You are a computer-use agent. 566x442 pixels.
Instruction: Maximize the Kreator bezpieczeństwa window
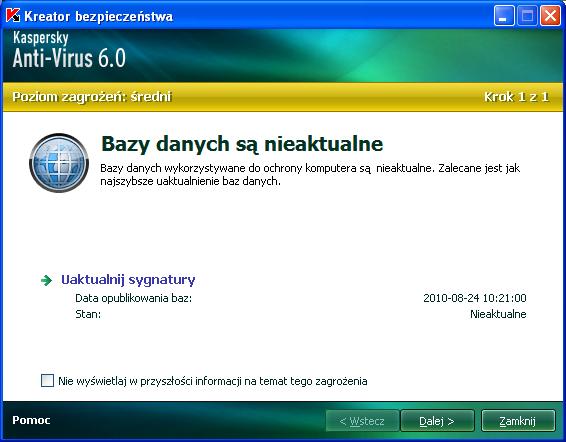[527, 16]
